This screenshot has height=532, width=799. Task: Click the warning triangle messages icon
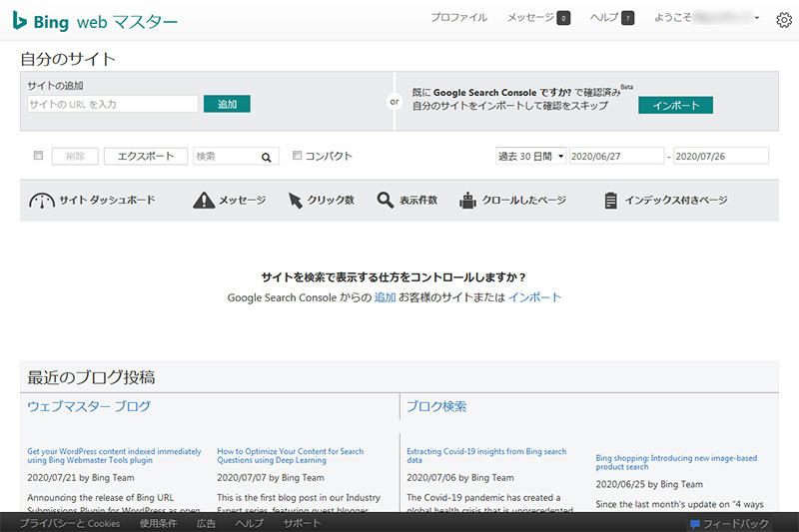[204, 200]
